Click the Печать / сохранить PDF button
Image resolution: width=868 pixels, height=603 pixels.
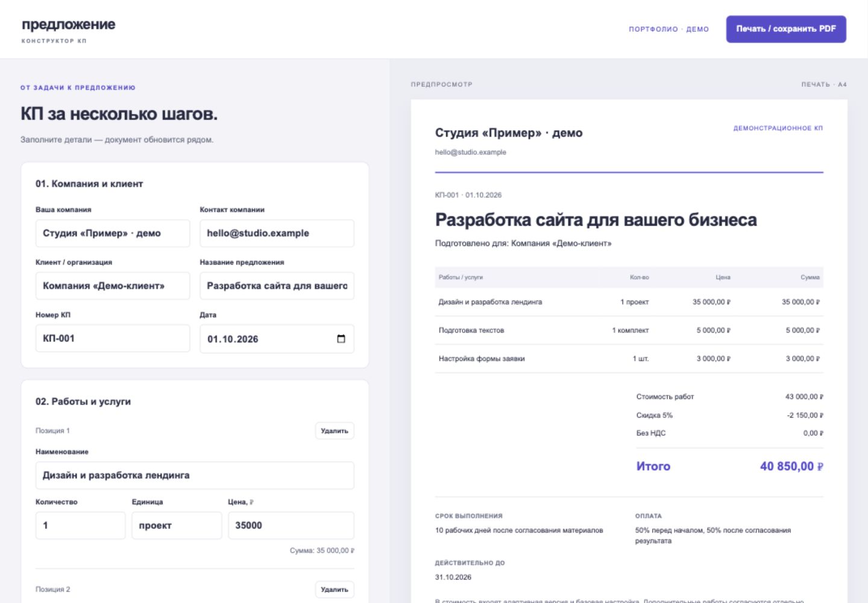click(x=786, y=29)
